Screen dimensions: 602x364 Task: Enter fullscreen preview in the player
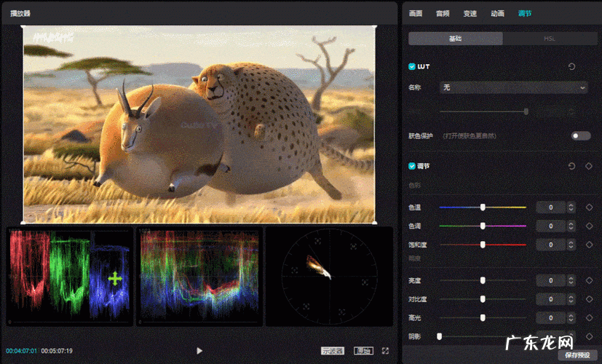[x=385, y=351]
